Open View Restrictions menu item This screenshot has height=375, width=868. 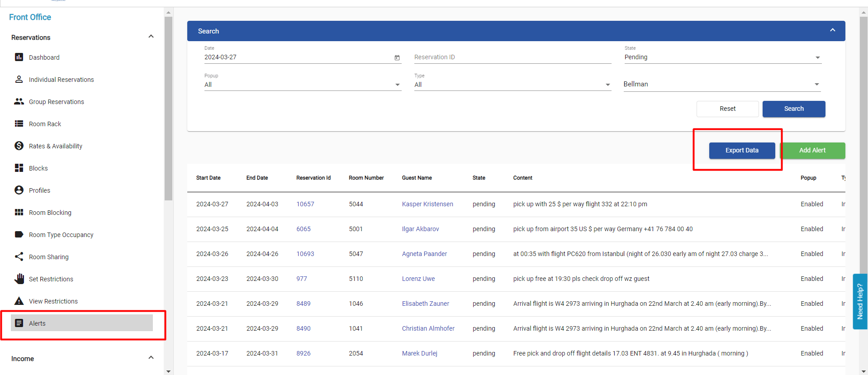pyautogui.click(x=53, y=301)
